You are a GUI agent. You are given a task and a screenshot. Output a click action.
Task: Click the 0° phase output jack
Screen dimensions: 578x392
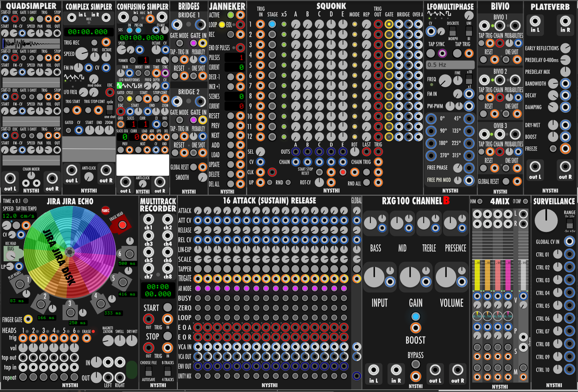pos(431,119)
